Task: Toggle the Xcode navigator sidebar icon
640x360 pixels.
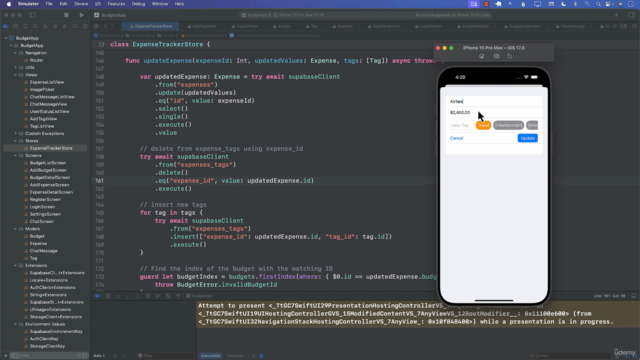Action: click(x=32, y=15)
